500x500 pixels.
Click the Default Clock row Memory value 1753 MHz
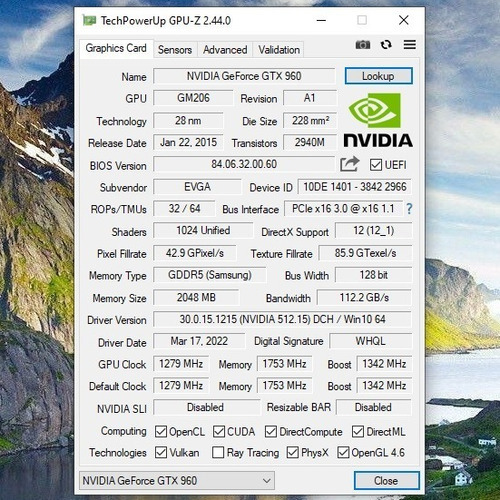pos(284,386)
